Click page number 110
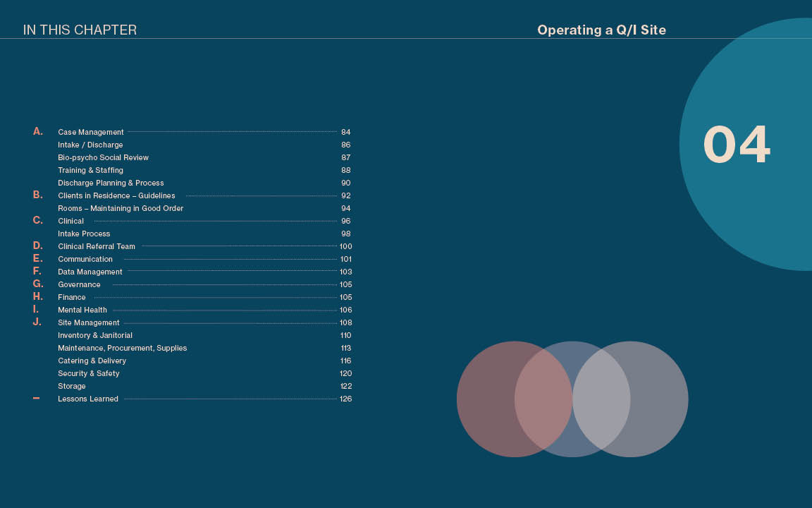 pos(346,335)
